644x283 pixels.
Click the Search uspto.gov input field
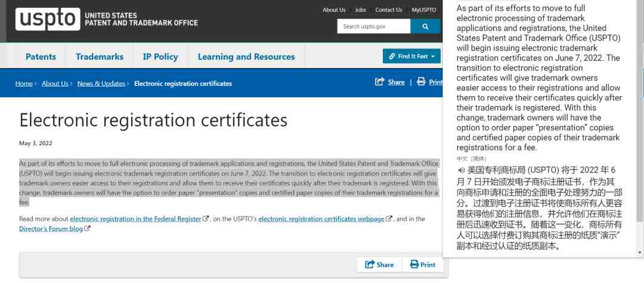374,26
